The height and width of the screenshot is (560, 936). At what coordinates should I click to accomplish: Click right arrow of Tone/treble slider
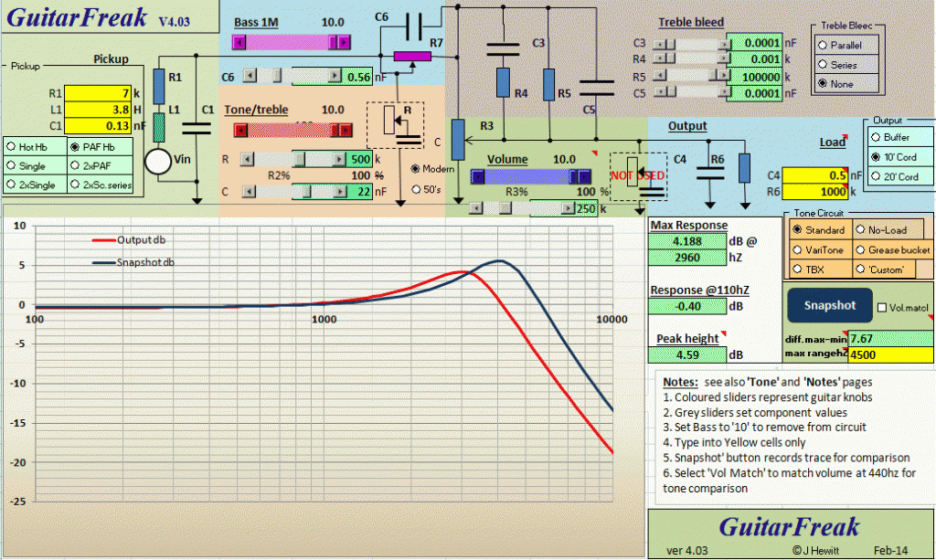click(x=346, y=130)
